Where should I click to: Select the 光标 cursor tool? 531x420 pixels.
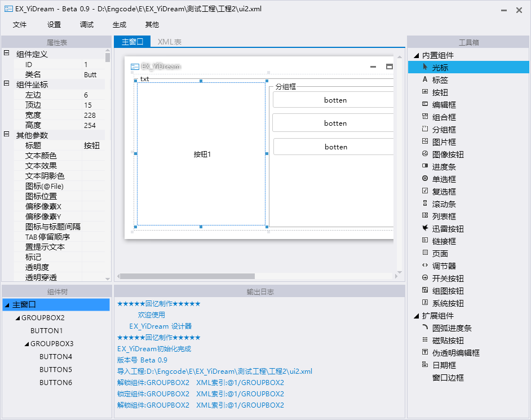pos(440,68)
